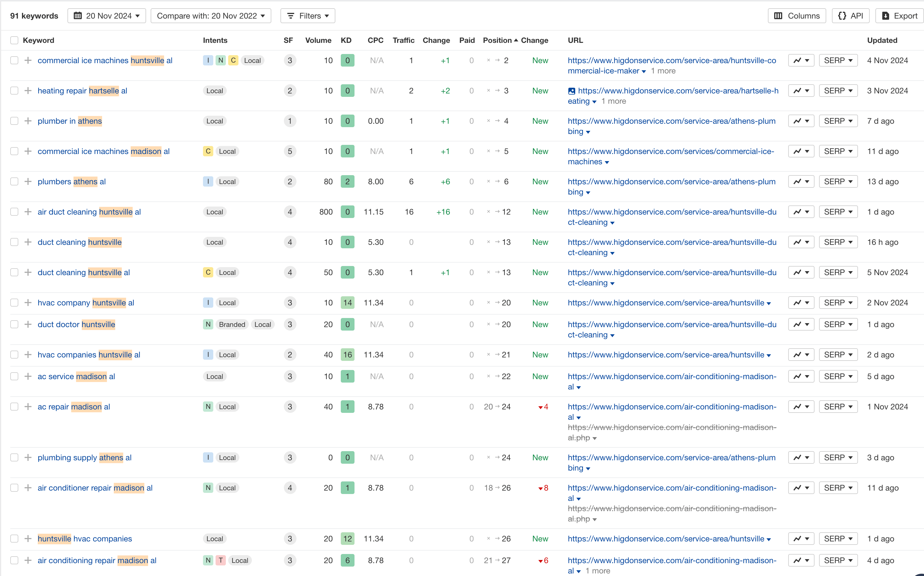Open higdonservice URL for 'commercial ice machines madison al'
Viewport: 924px width, 576px height.
(671, 156)
